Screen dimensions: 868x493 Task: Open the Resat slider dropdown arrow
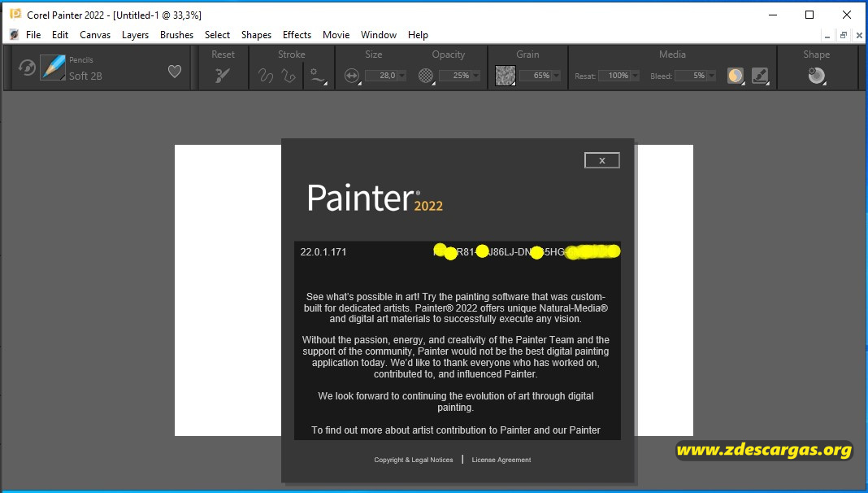635,76
